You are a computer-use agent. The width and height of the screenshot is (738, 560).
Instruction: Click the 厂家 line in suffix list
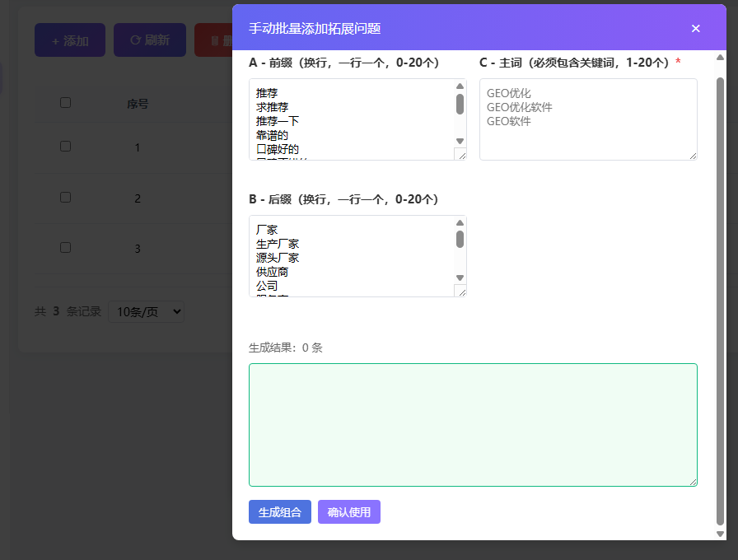267,230
